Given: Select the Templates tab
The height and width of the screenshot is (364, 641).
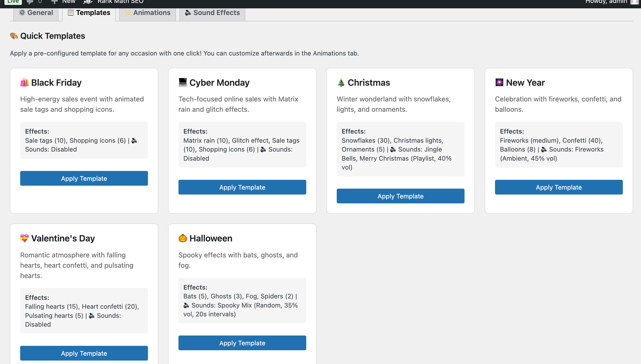Looking at the screenshot, I should (89, 13).
